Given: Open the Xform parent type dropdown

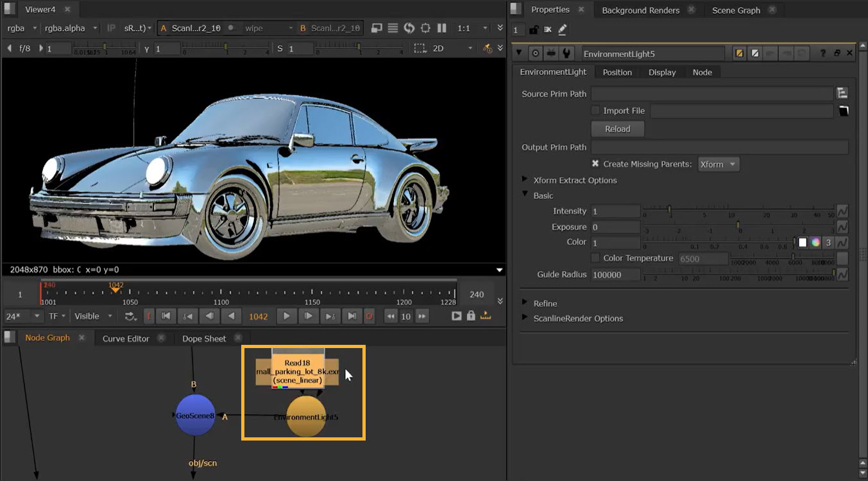Looking at the screenshot, I should (718, 164).
